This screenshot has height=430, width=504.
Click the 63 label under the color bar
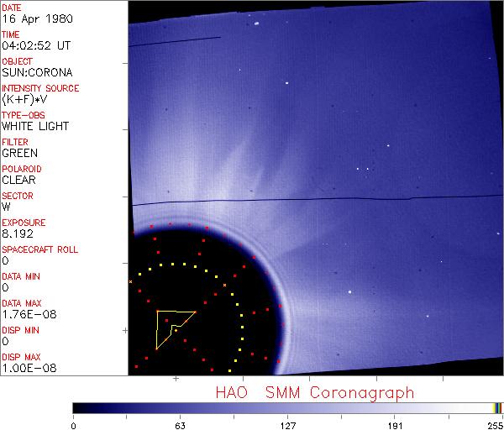[x=179, y=425]
